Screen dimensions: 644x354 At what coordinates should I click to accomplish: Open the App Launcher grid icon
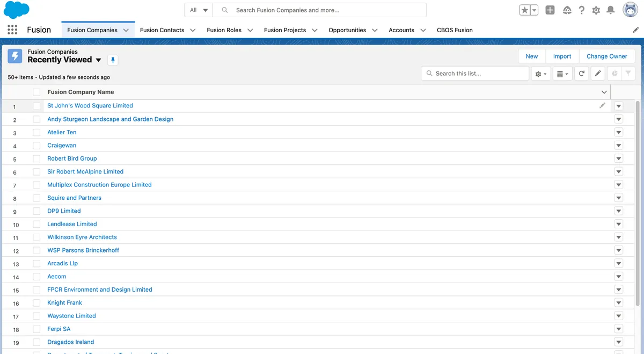[12, 30]
